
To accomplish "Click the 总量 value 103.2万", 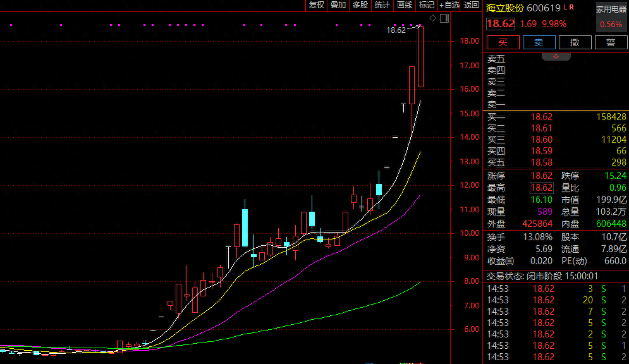I will pyautogui.click(x=611, y=212).
